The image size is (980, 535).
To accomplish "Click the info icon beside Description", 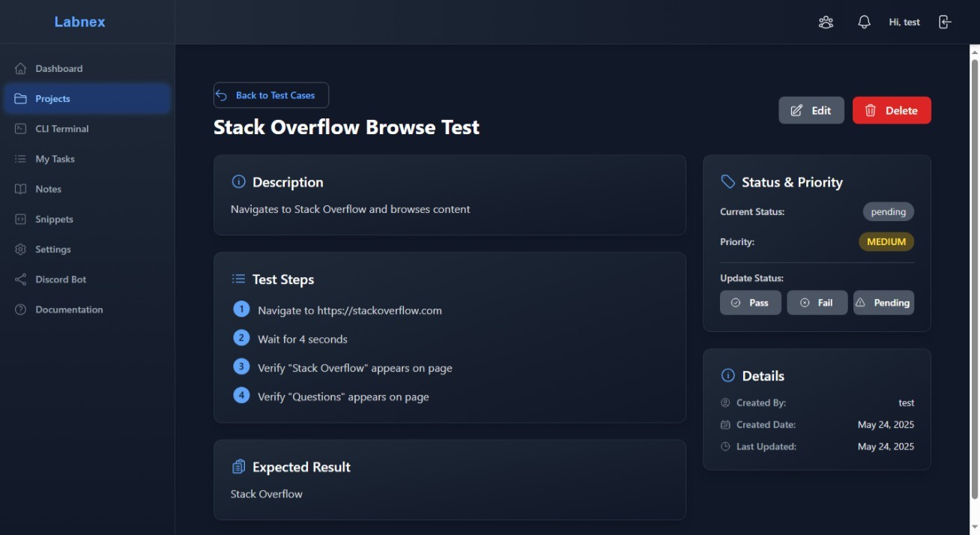I will tap(239, 181).
